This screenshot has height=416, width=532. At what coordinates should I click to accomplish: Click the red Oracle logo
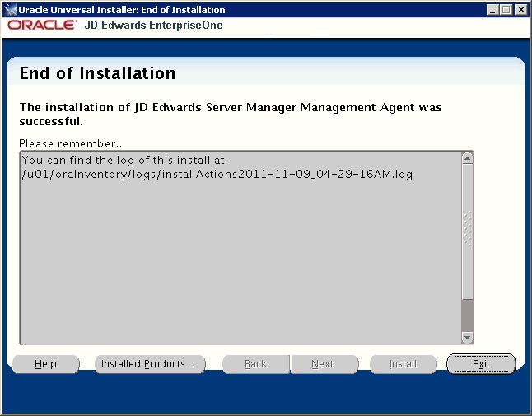[43, 26]
